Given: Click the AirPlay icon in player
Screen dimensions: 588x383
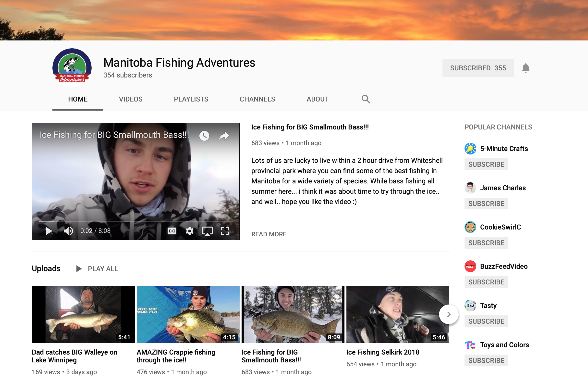Looking at the screenshot, I should click(x=207, y=231).
